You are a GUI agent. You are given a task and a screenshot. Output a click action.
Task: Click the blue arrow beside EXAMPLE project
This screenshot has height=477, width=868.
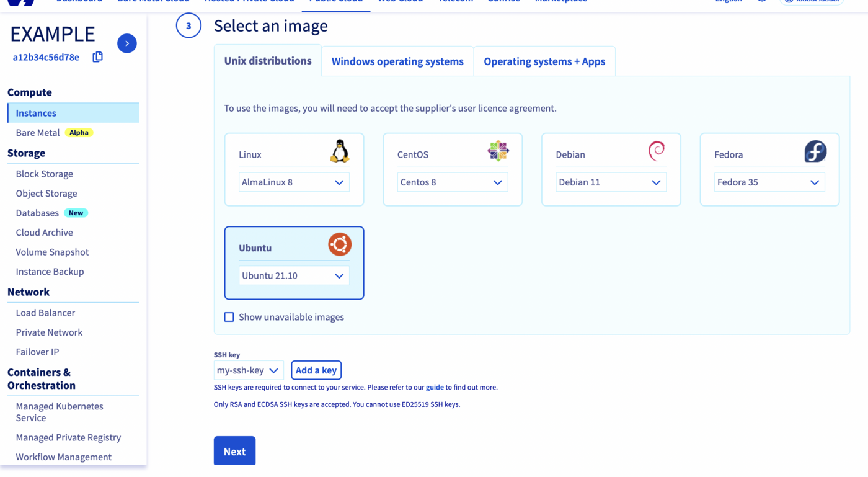(x=127, y=43)
